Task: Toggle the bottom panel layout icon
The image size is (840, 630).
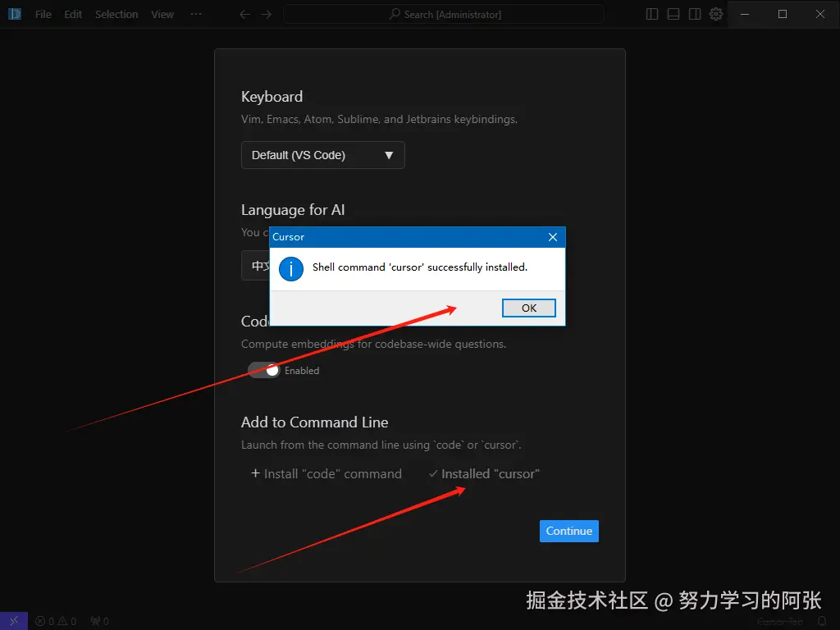Action: 673,15
